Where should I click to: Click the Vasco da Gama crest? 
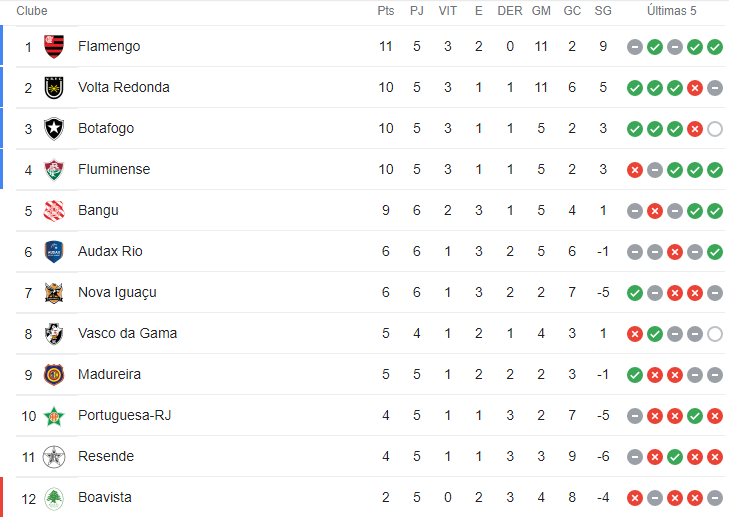pyautogui.click(x=54, y=333)
